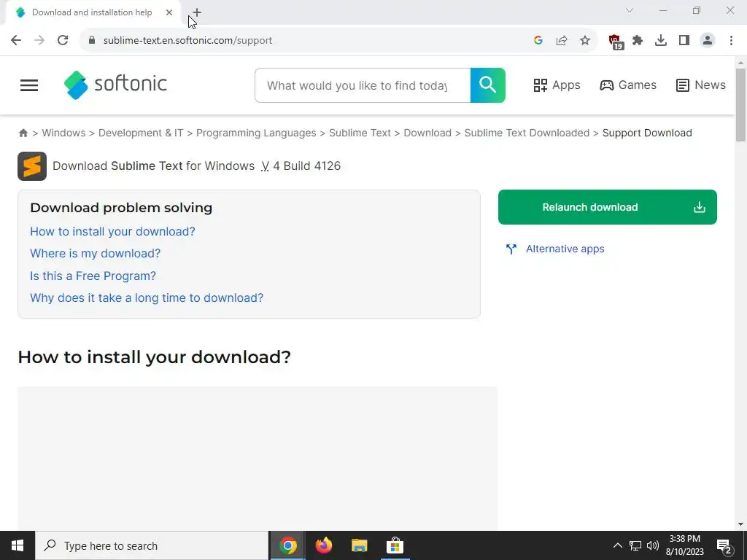Select the 'Download and installation help' tab
Screen dimensions: 747x560
click(91, 12)
